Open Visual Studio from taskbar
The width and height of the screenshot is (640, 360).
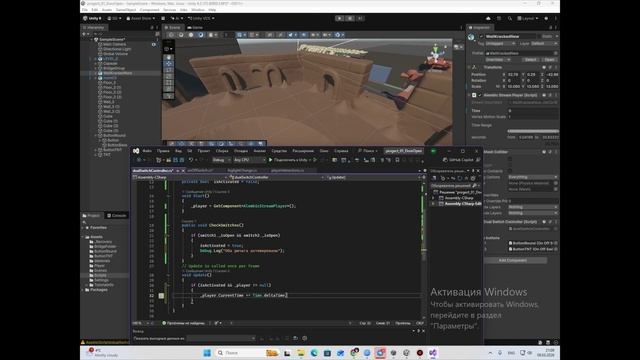433,353
